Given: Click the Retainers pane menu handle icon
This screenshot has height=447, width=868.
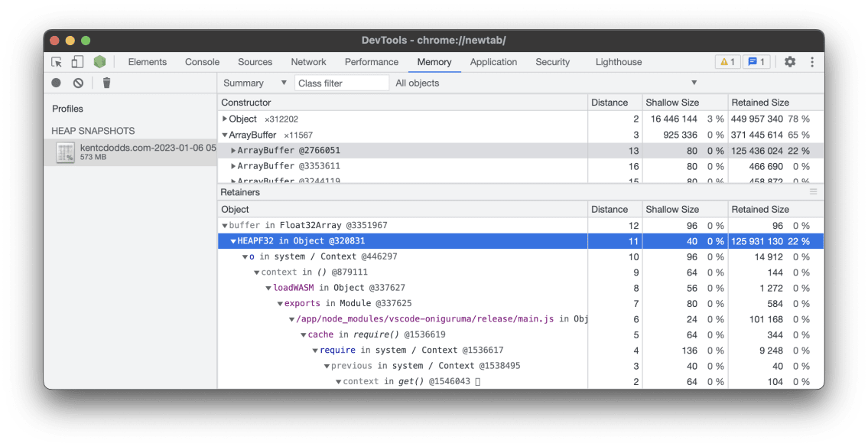Looking at the screenshot, I should [x=813, y=191].
